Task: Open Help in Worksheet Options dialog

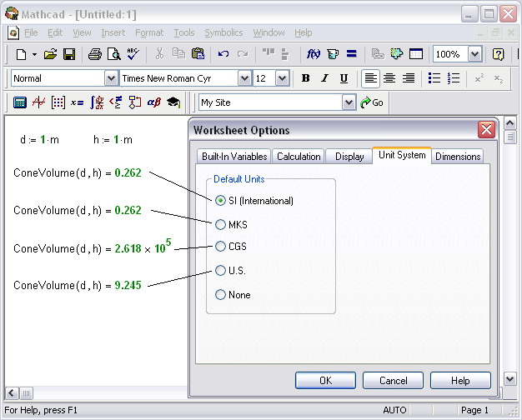Action: 460,380
